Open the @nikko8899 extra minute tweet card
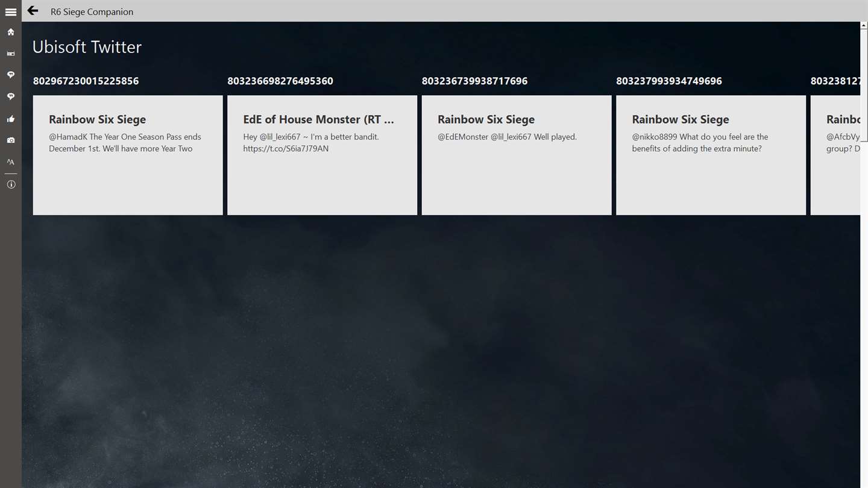 coord(711,155)
